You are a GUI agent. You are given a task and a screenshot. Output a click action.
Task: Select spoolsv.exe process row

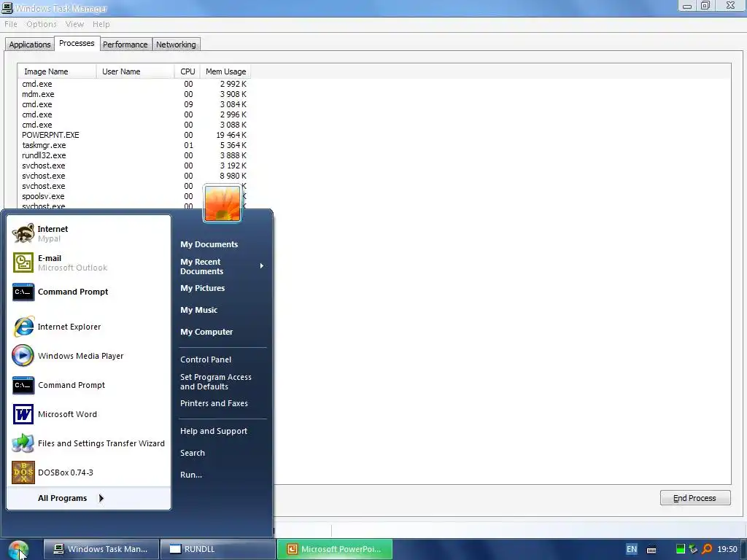pyautogui.click(x=134, y=196)
